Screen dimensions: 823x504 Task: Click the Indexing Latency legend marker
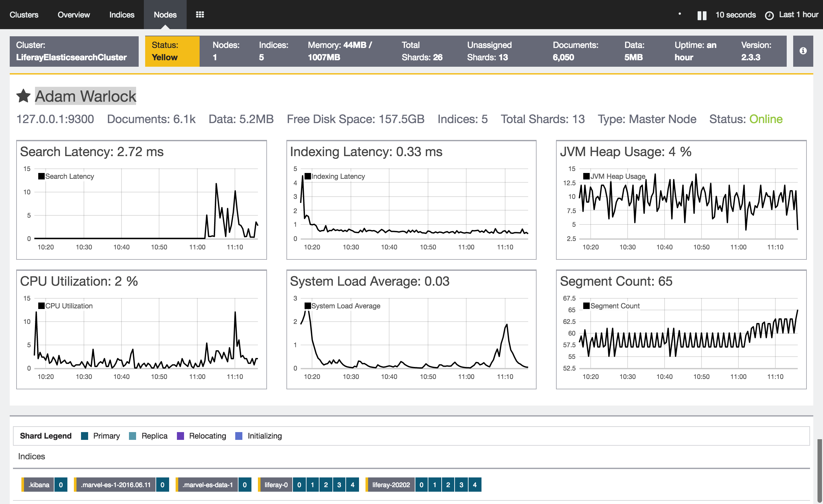pyautogui.click(x=307, y=176)
